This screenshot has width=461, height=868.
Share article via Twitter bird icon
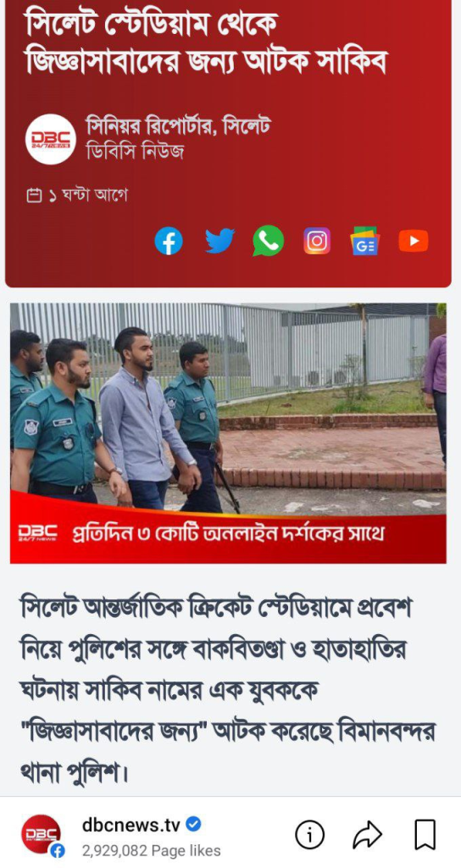click(x=219, y=242)
